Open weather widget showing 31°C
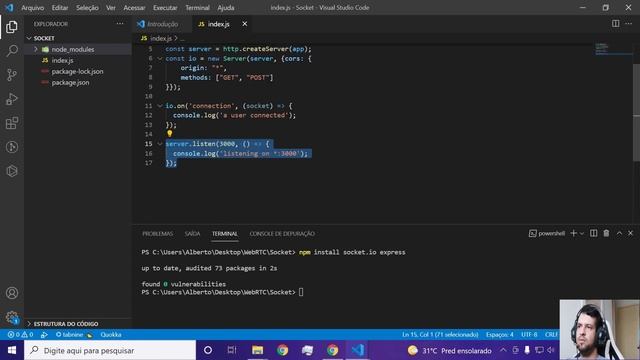640x360 pixels. [x=449, y=350]
